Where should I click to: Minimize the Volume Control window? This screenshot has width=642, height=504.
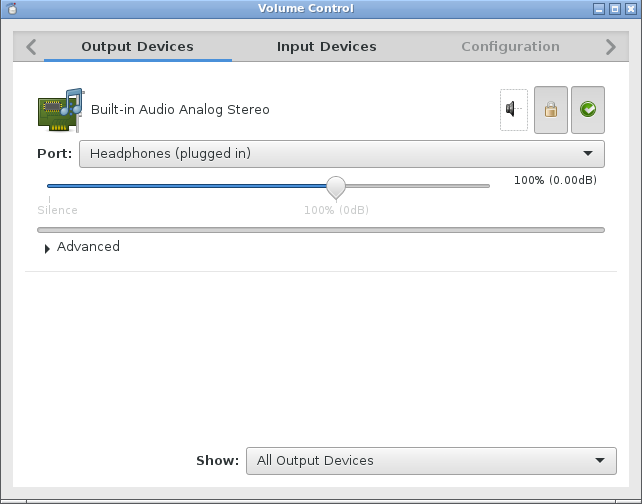click(x=599, y=9)
